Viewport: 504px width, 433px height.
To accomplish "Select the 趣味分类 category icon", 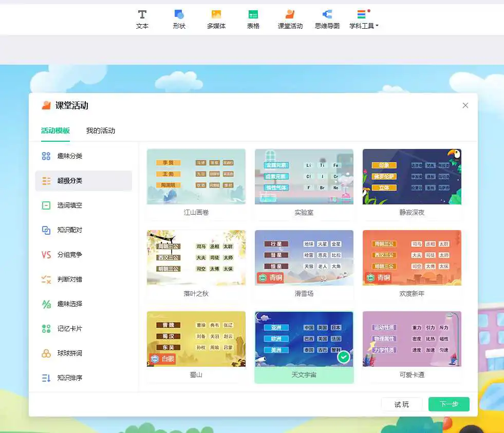I will [46, 156].
